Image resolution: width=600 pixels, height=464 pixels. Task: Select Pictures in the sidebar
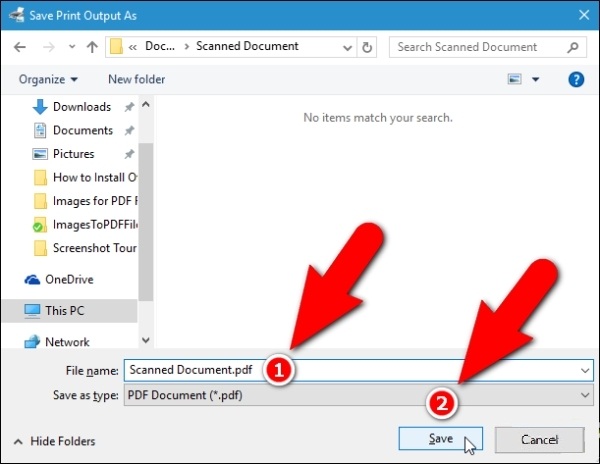73,154
